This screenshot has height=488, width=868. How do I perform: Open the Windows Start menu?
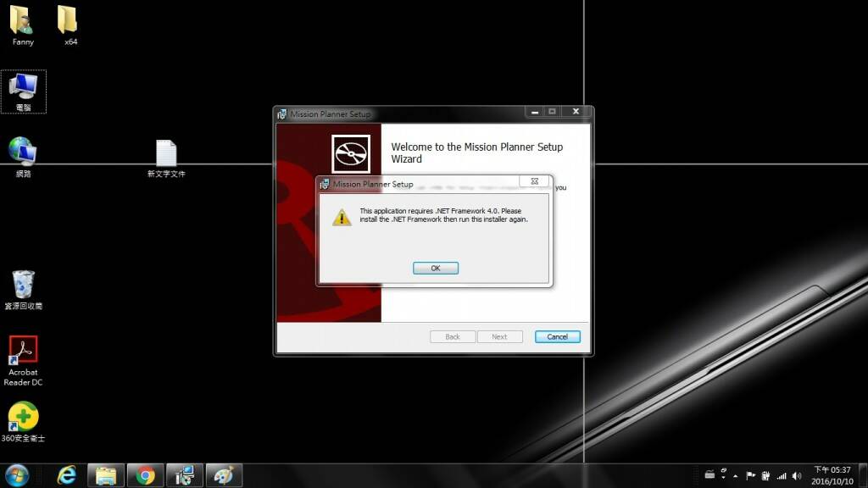click(17, 476)
